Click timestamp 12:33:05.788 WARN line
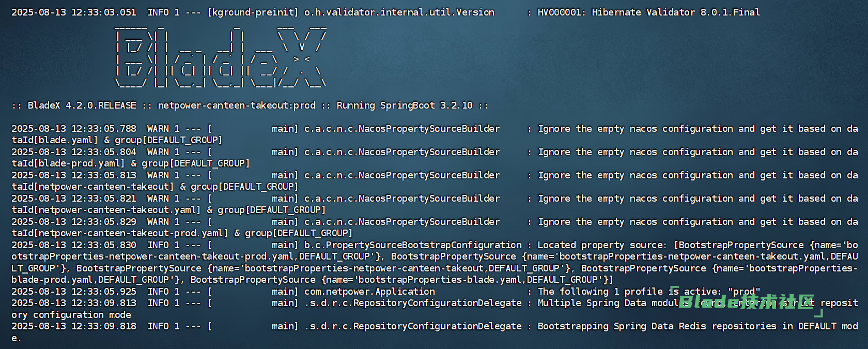This screenshot has height=349, width=868. [x=74, y=129]
